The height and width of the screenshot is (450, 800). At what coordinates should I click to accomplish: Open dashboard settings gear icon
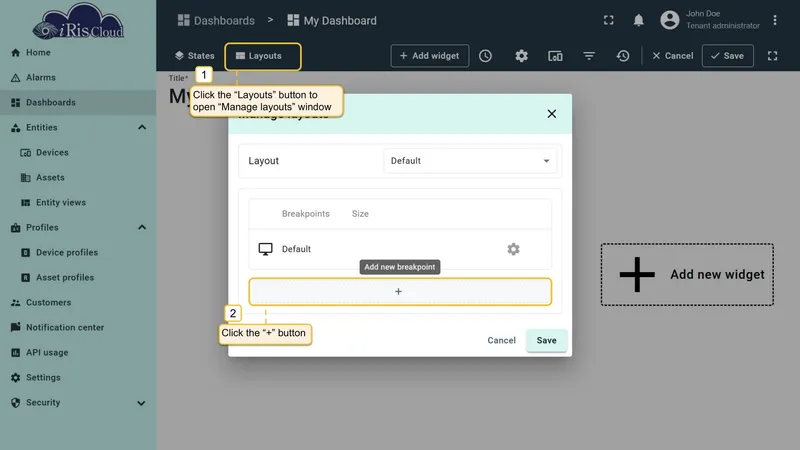[521, 56]
